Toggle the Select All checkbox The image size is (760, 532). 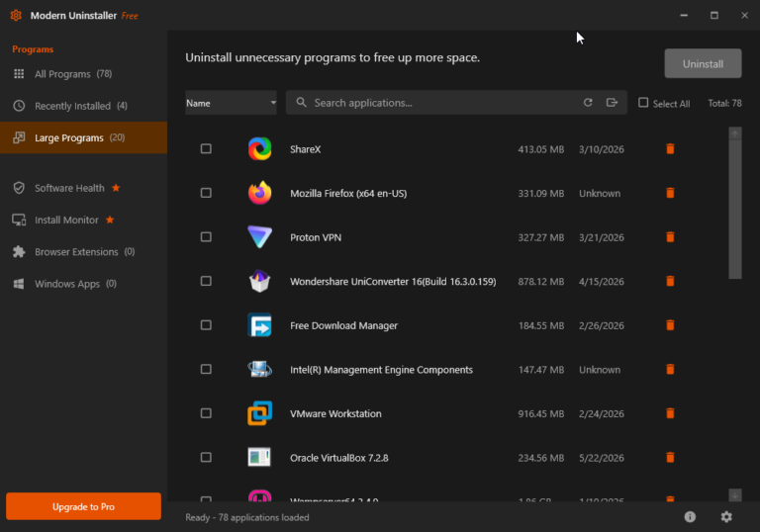(x=643, y=103)
